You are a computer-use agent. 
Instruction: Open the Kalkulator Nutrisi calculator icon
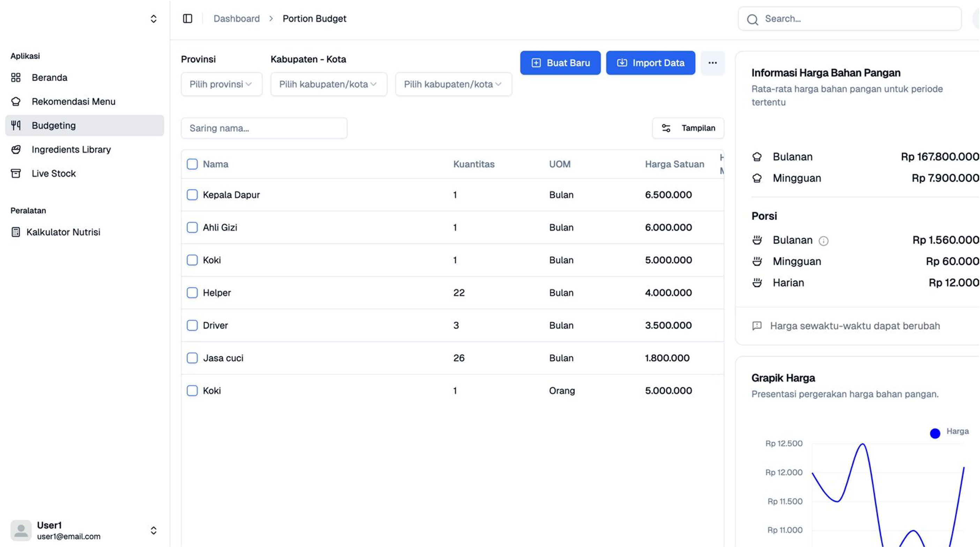pyautogui.click(x=16, y=232)
